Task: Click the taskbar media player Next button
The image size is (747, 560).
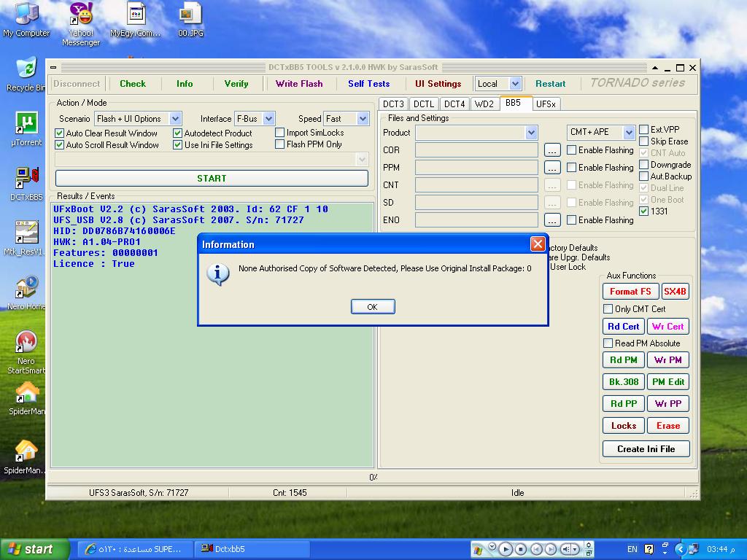Action: (550, 549)
